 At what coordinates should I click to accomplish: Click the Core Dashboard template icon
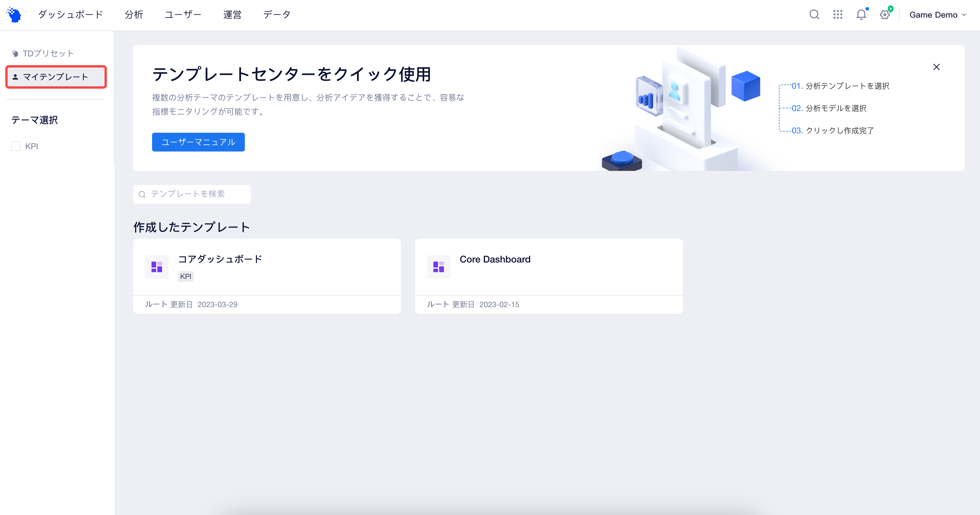point(438,267)
